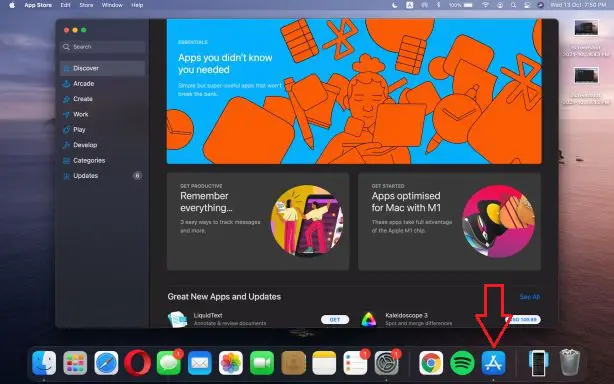Open the Downloads stack in the Dock

(538, 363)
